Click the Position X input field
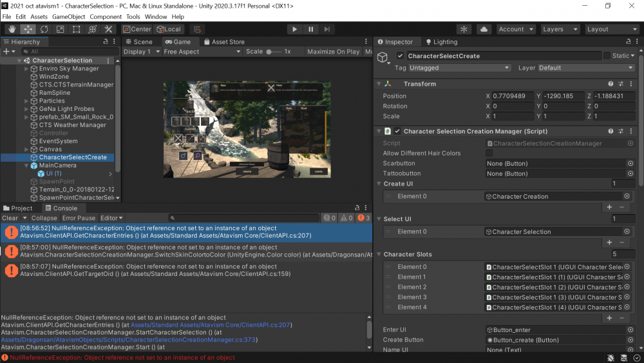This screenshot has width=644, height=363. coord(513,96)
